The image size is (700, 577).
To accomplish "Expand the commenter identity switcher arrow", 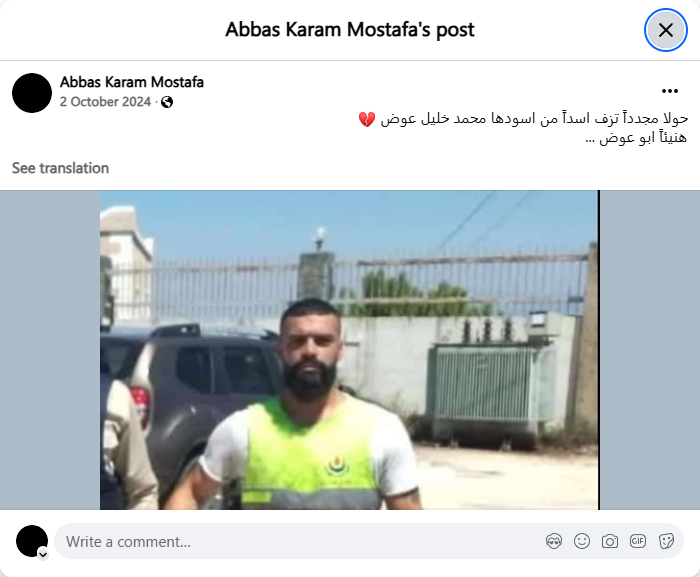I will (x=43, y=554).
